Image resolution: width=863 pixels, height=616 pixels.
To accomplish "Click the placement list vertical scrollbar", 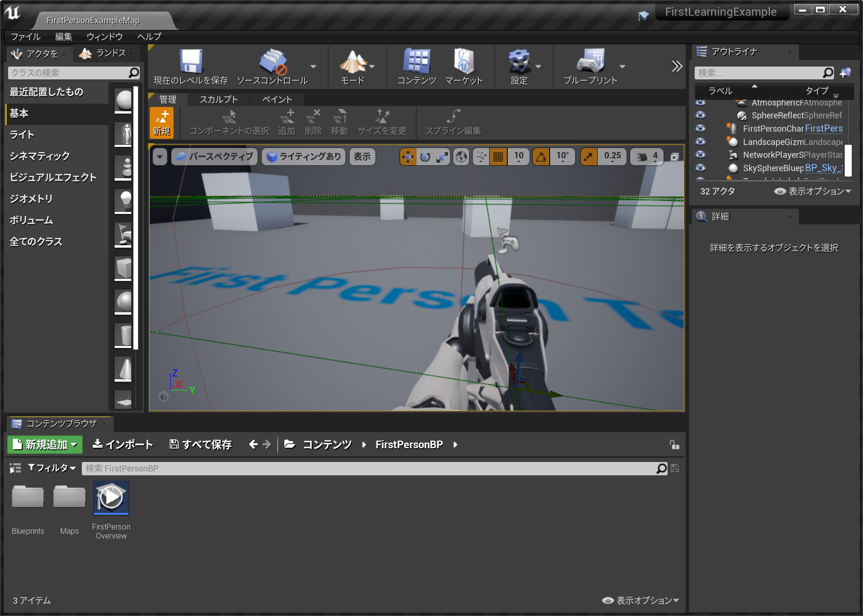I will click(x=136, y=218).
